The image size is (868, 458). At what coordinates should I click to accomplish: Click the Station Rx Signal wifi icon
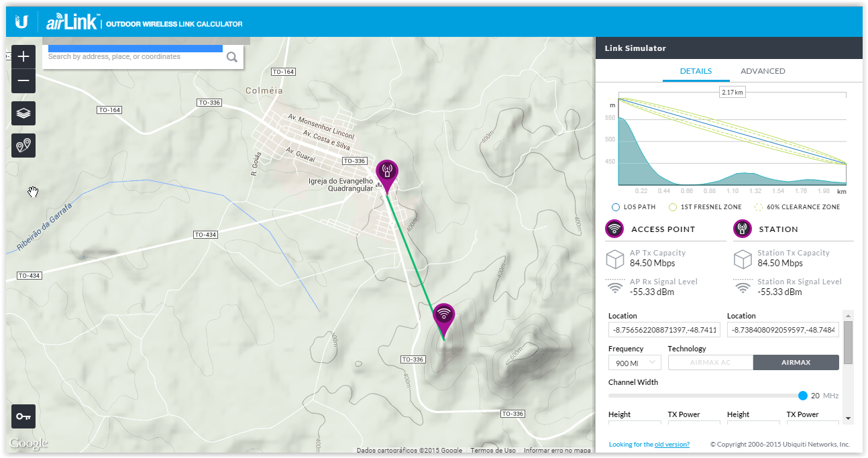pyautogui.click(x=743, y=287)
